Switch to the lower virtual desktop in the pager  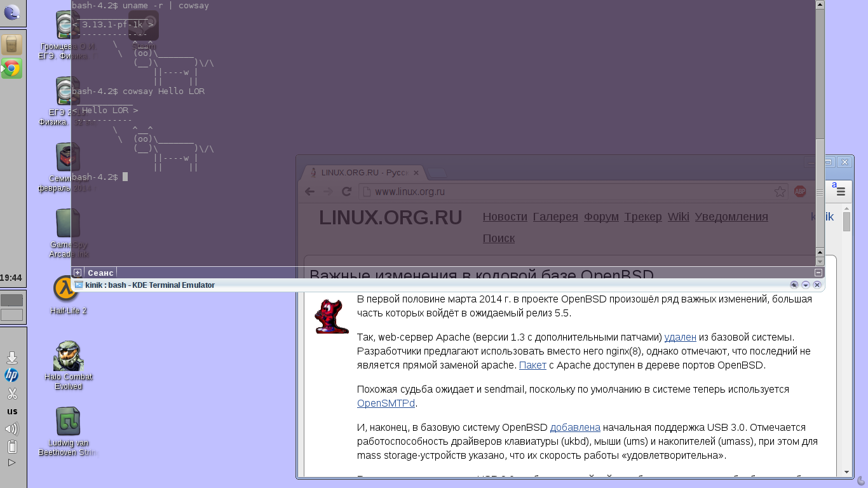pyautogui.click(x=11, y=315)
